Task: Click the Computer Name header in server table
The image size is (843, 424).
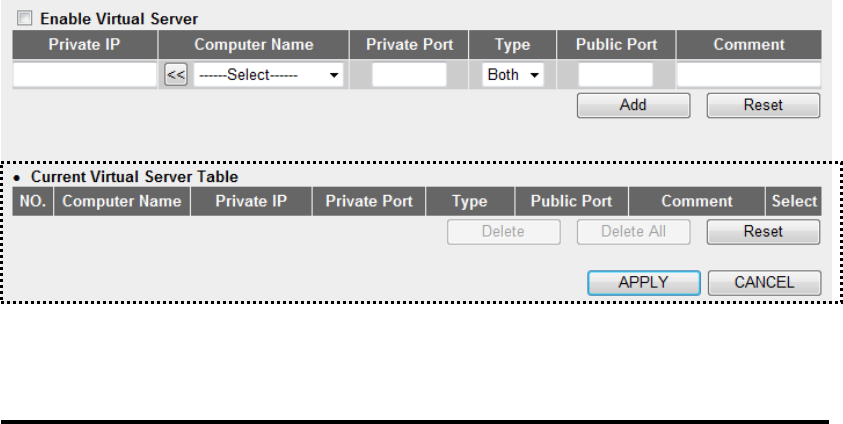Action: [x=121, y=201]
